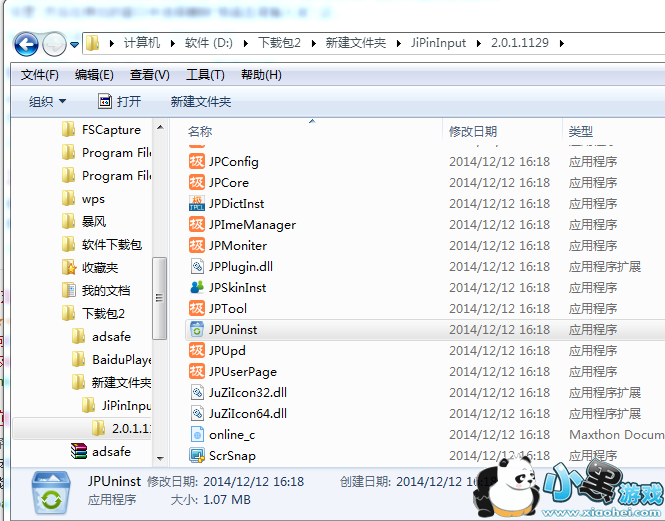
Task: Go to 新建文件夹 in the address bar
Action: (355, 43)
